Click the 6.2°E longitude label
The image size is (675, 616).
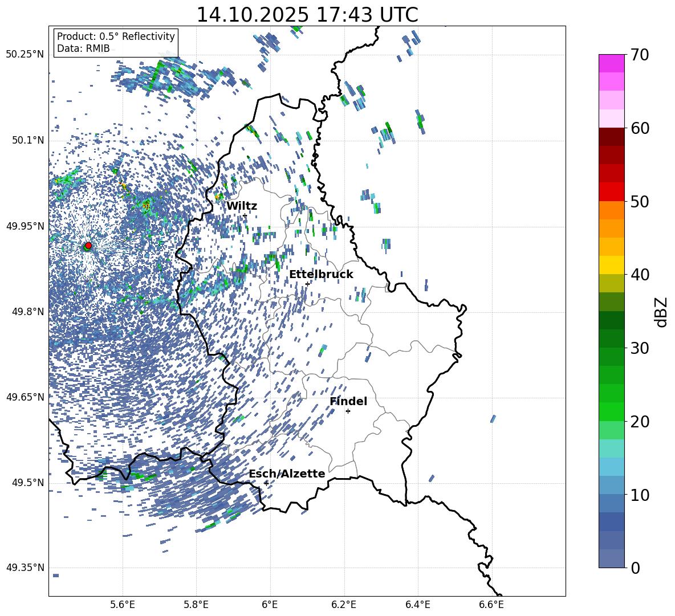tap(344, 605)
